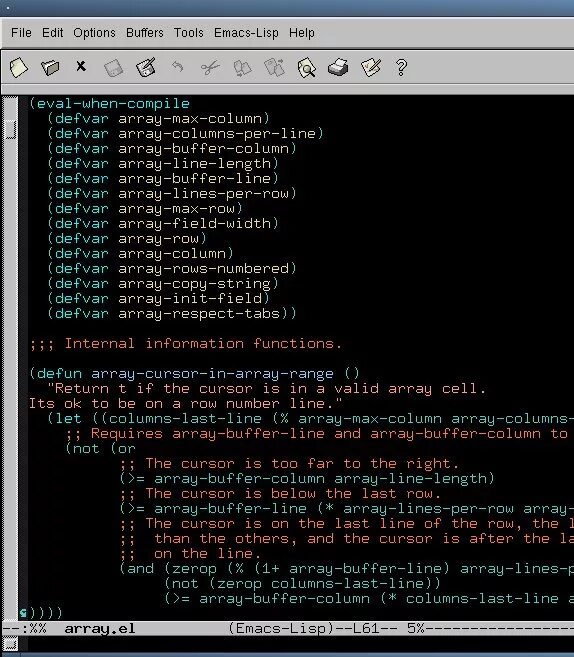Click the Search magnifier icon
This screenshot has width=574, height=657.
pyautogui.click(x=307, y=67)
